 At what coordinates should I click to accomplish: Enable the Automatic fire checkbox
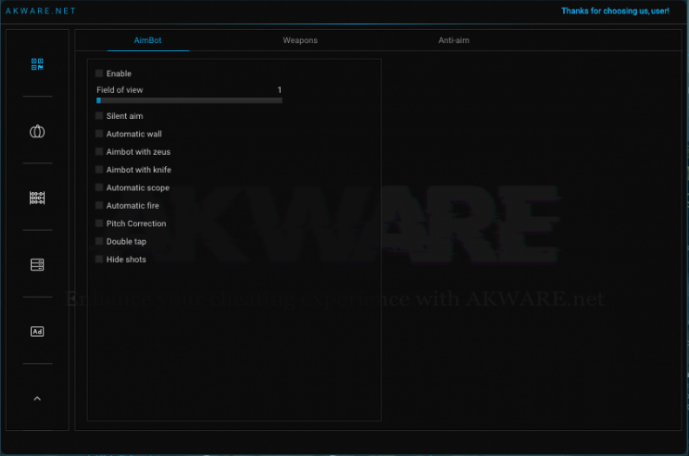coord(99,206)
